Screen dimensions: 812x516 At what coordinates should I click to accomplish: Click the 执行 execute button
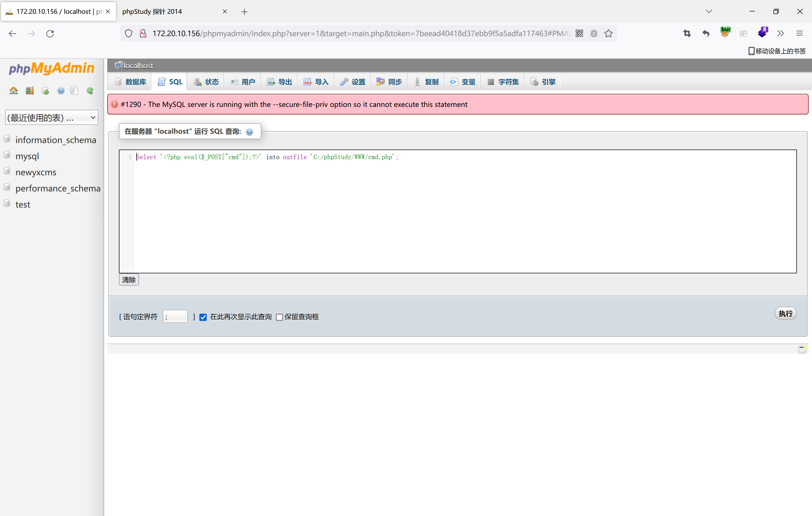(x=786, y=313)
